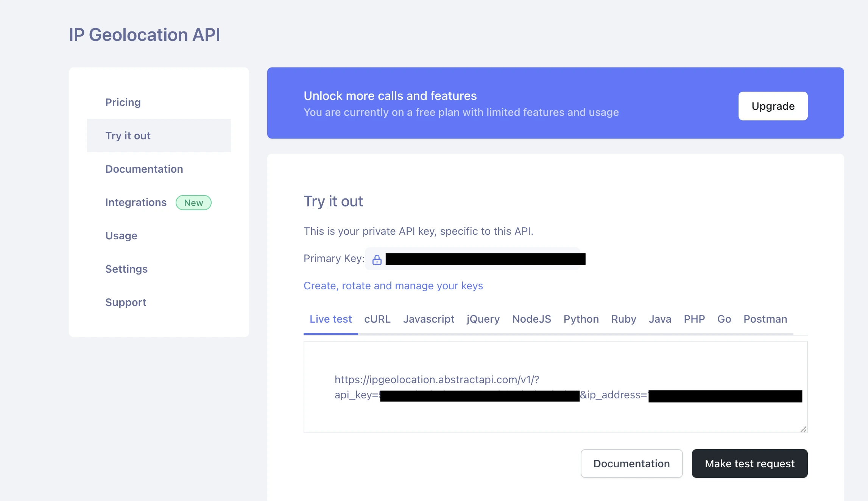This screenshot has width=868, height=501.
Task: Click the Upgrade button
Action: pos(773,106)
